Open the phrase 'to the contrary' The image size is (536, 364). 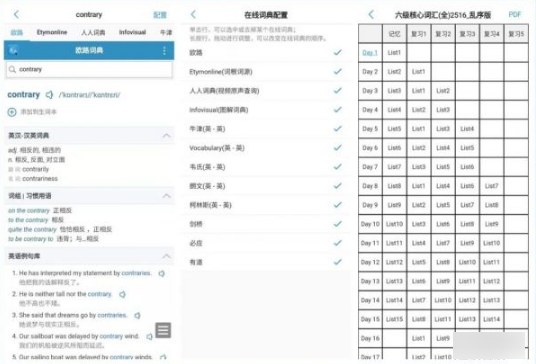pos(28,220)
